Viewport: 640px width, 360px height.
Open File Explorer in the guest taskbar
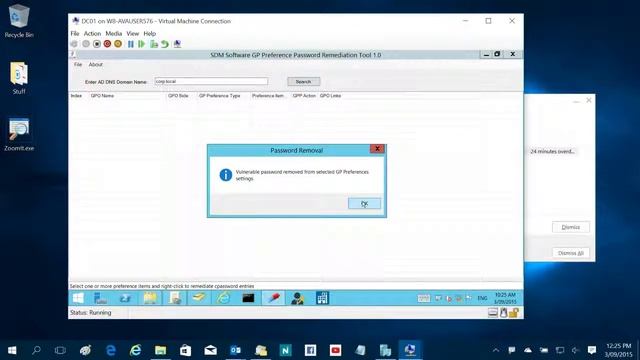tap(150, 298)
